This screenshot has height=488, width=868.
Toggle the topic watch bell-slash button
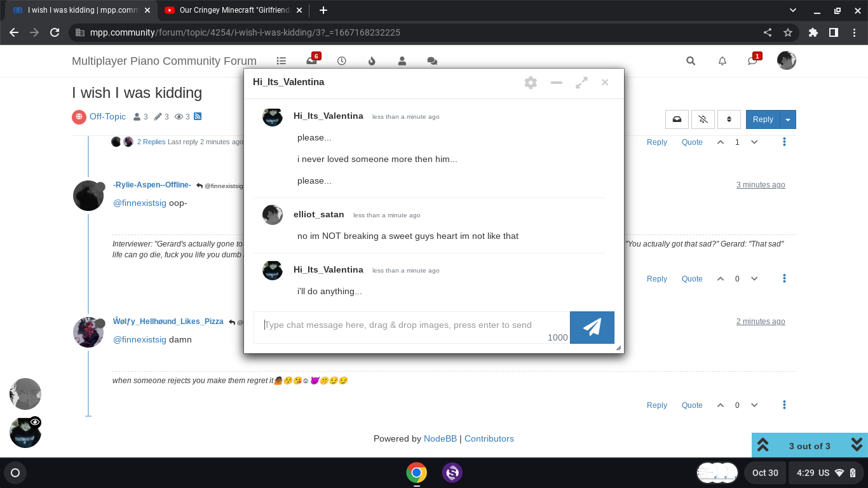tap(703, 119)
